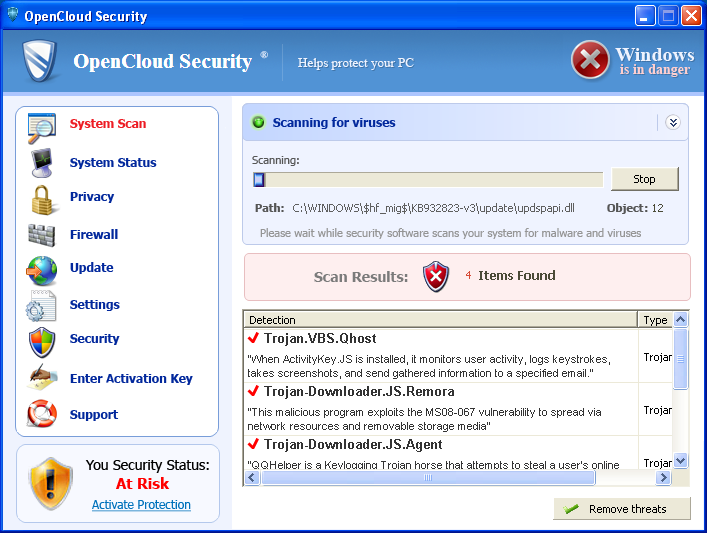
Task: Click the System Scan magnifier icon
Action: pyautogui.click(x=42, y=128)
